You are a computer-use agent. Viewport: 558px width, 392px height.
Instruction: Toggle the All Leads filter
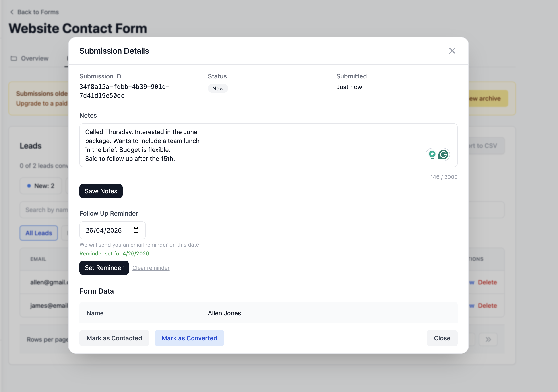(x=38, y=233)
